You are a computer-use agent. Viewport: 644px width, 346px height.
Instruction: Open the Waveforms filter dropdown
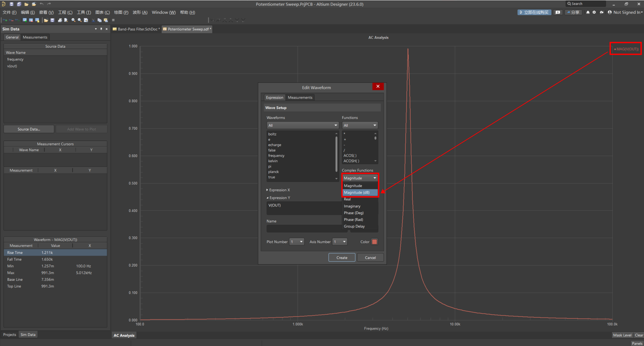tap(303, 125)
